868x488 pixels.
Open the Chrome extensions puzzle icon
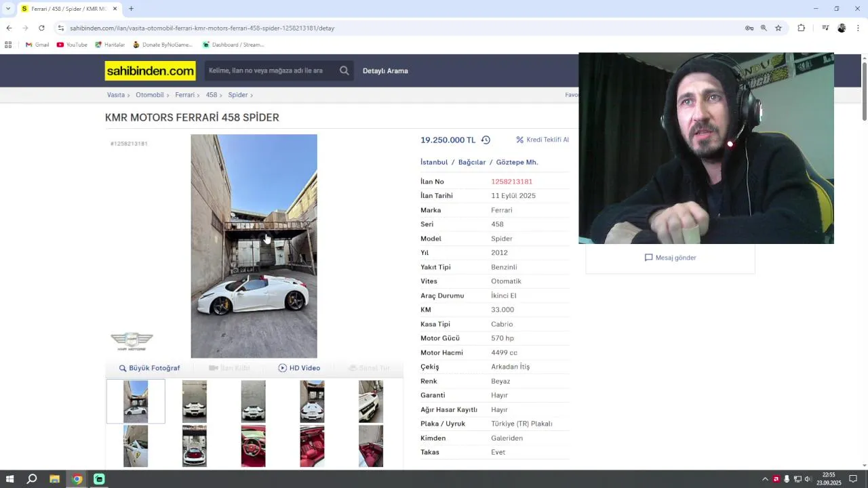pos(802,28)
